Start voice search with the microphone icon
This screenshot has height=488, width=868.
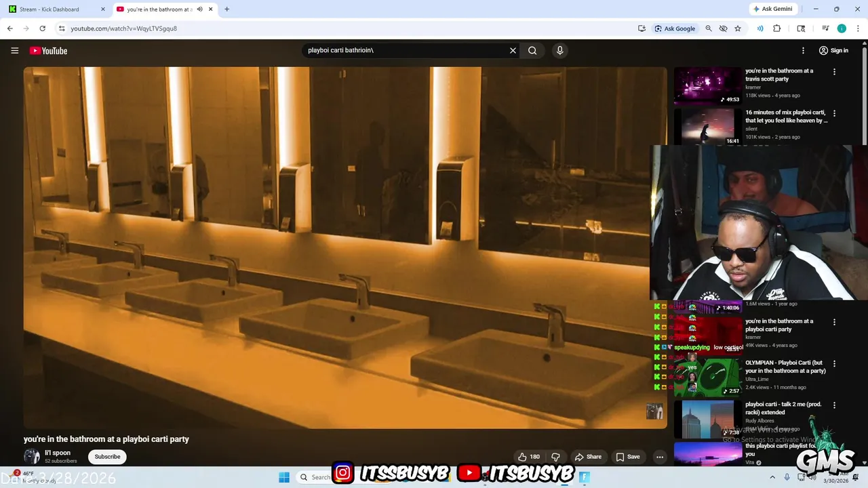coord(559,50)
